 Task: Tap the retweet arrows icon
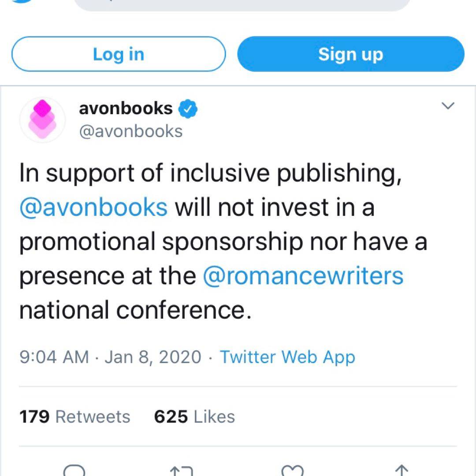point(182,471)
